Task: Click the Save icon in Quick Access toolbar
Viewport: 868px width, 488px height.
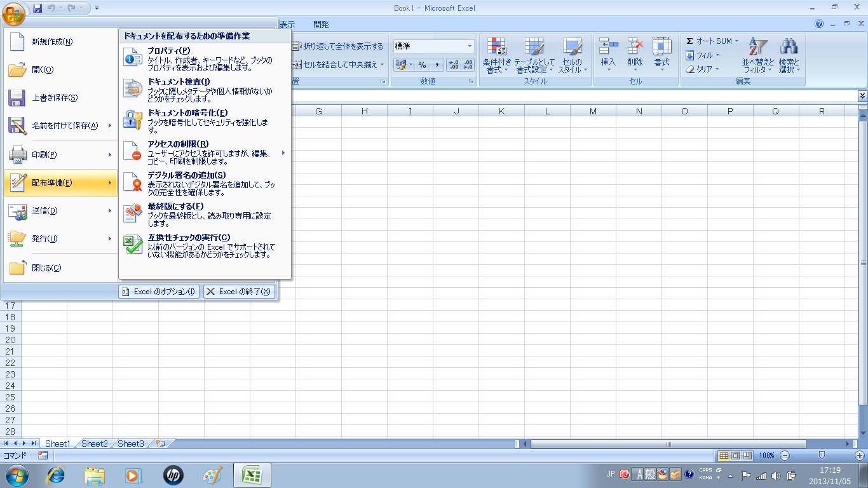Action: [37, 8]
